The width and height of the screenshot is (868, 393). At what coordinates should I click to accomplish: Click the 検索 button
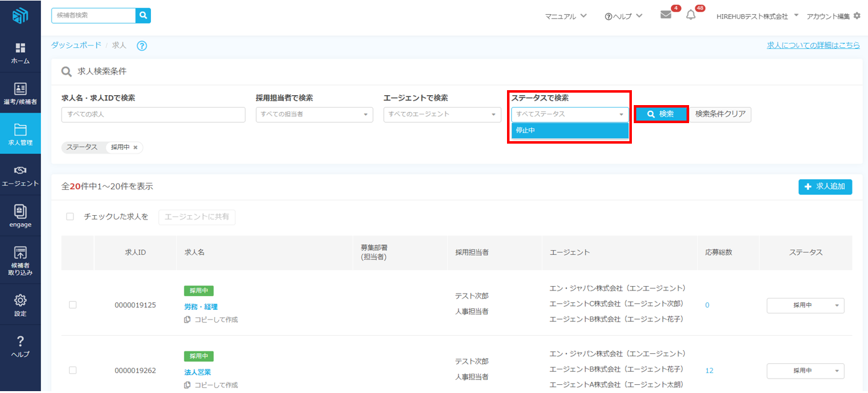[x=661, y=114]
